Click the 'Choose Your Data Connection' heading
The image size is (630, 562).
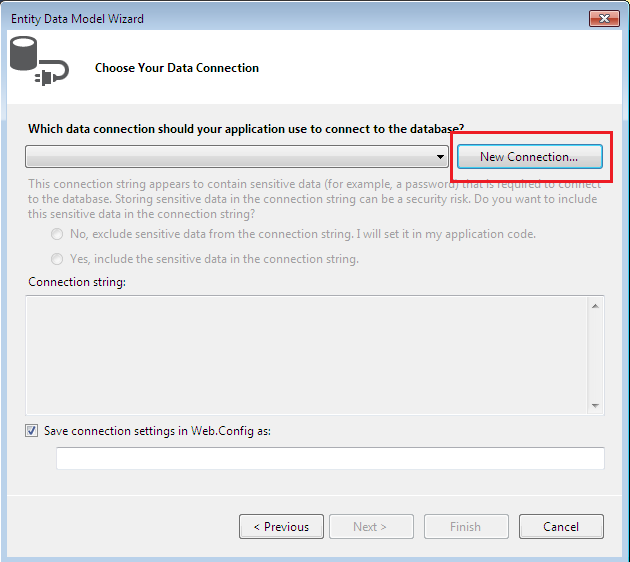coord(177,68)
